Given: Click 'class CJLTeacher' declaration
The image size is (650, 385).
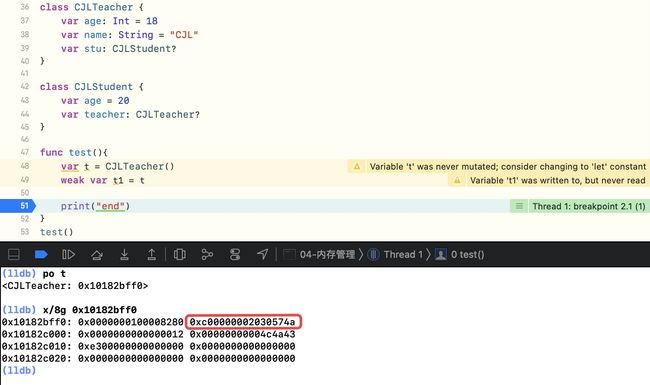Looking at the screenshot, I should point(92,7).
